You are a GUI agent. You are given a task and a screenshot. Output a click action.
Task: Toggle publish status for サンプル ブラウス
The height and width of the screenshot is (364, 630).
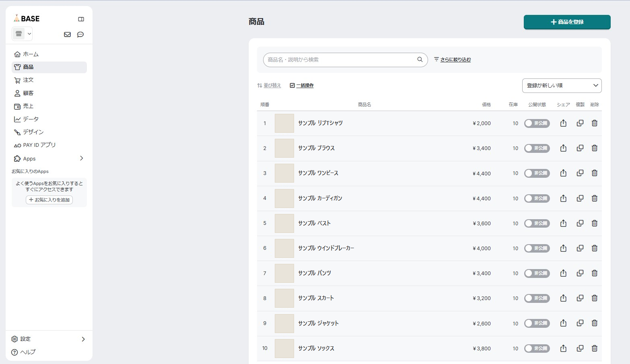[x=537, y=148]
